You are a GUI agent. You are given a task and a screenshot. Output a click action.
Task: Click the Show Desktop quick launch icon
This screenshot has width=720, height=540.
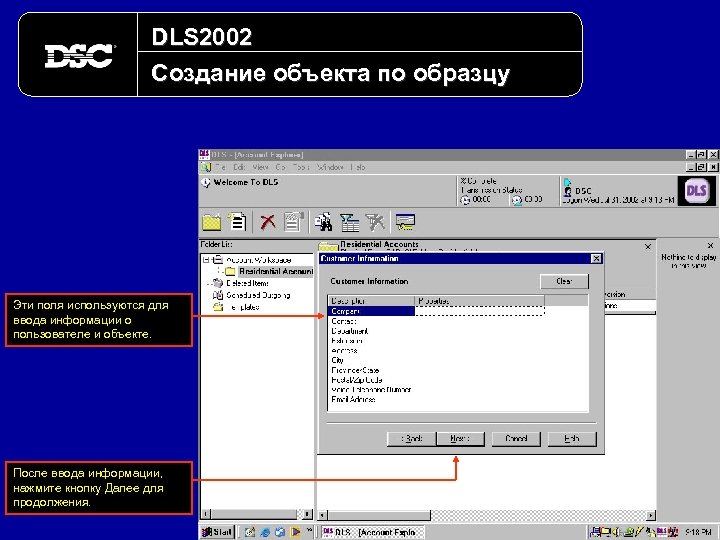(x=250, y=532)
